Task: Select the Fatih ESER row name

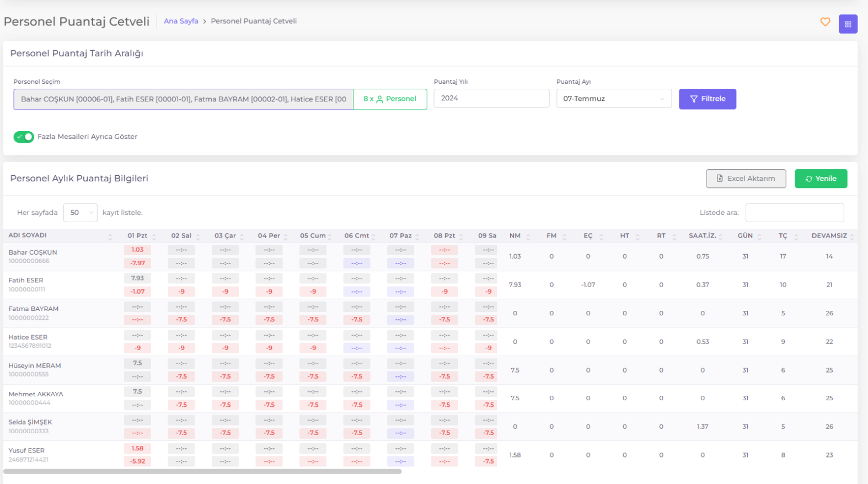Action: point(26,281)
